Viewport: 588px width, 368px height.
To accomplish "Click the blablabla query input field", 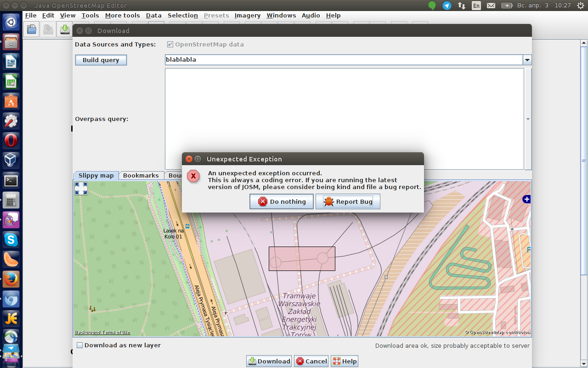I will click(x=344, y=60).
